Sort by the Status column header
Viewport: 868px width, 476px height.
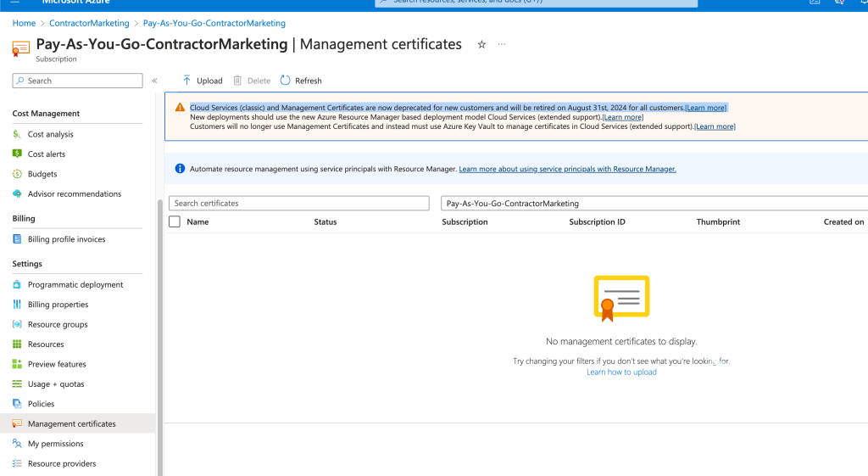325,221
